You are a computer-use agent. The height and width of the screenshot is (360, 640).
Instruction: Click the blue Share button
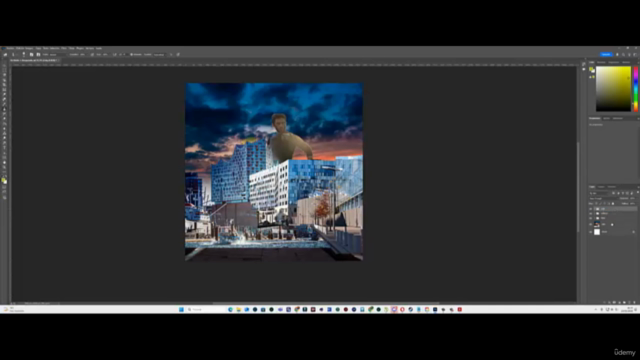click(606, 54)
